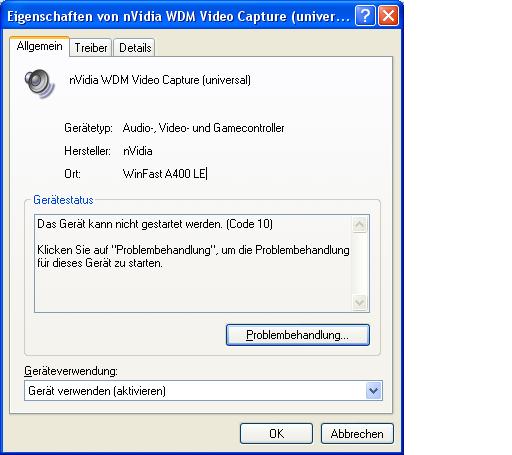Screen dimensions: 512x455
Task: Click the 'Gerätestatus' group label
Action: (63, 200)
